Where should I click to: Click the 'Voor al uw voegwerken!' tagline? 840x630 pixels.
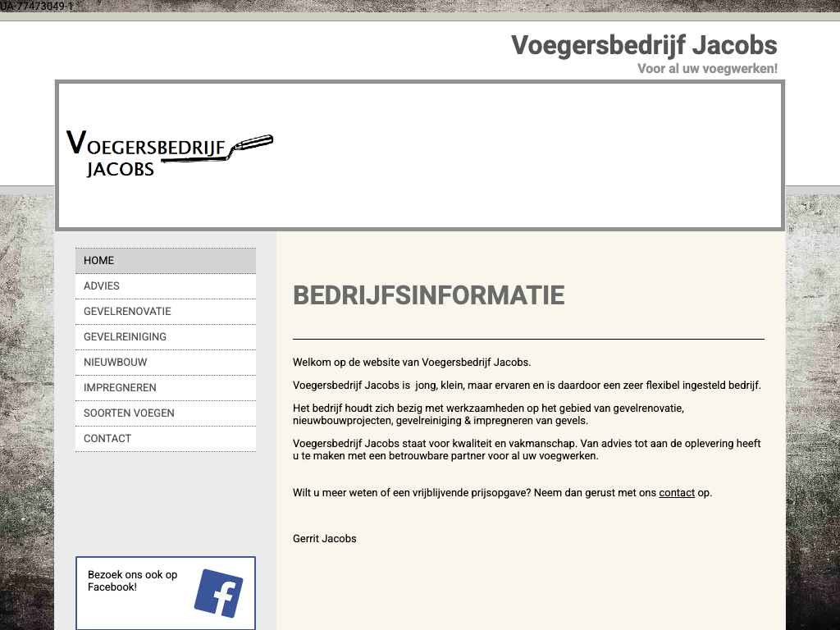click(x=707, y=69)
